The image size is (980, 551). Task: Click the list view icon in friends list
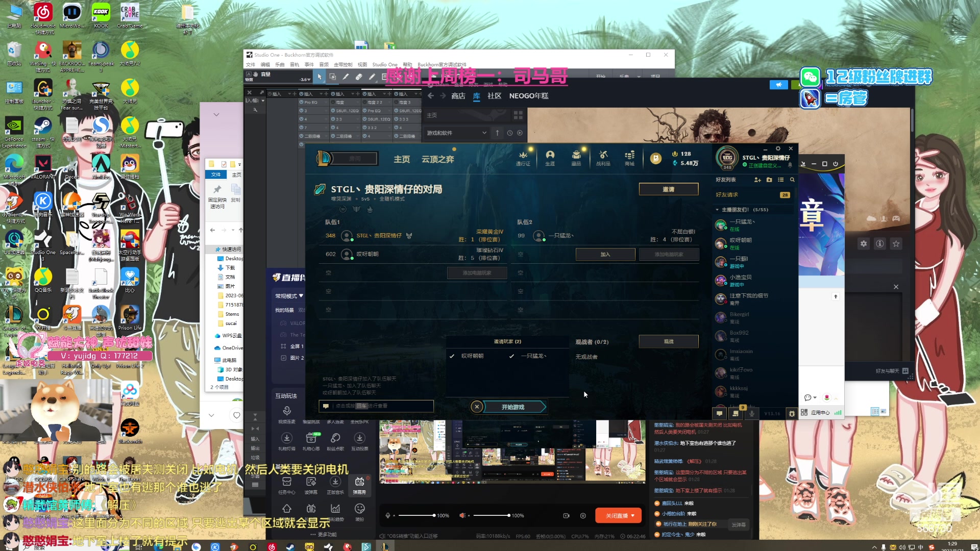pyautogui.click(x=780, y=180)
